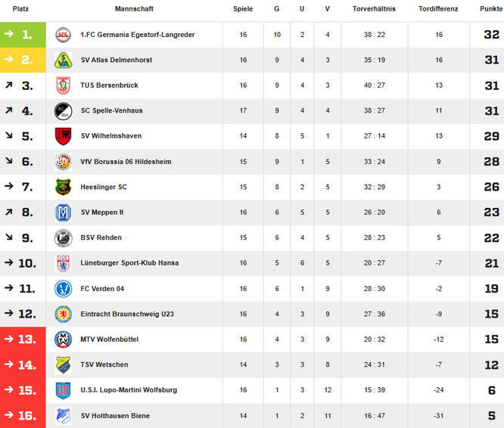Sort table by Platz column header
Image resolution: width=504 pixels, height=428 pixels.
[x=20, y=9]
